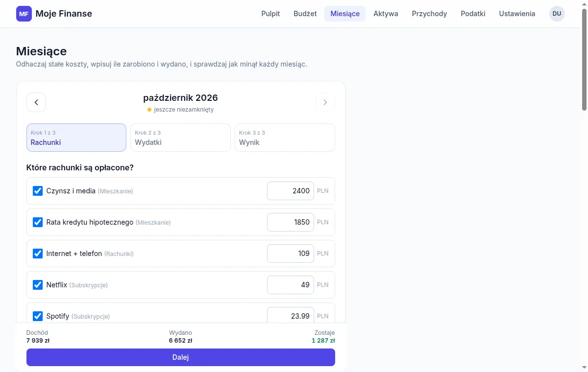Click the jeszcze niezamknięty status text

[184, 110]
